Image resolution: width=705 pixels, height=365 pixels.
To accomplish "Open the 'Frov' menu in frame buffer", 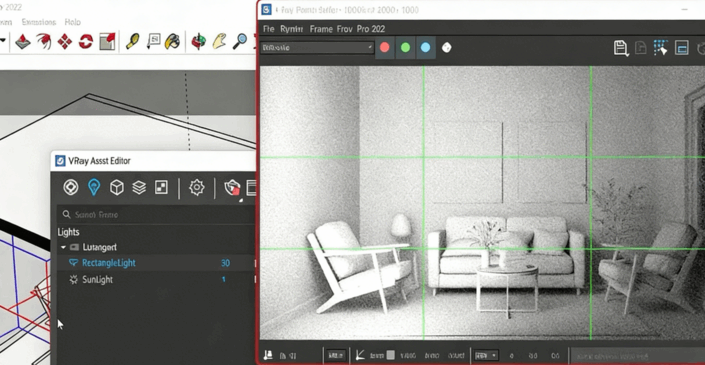I will [344, 29].
